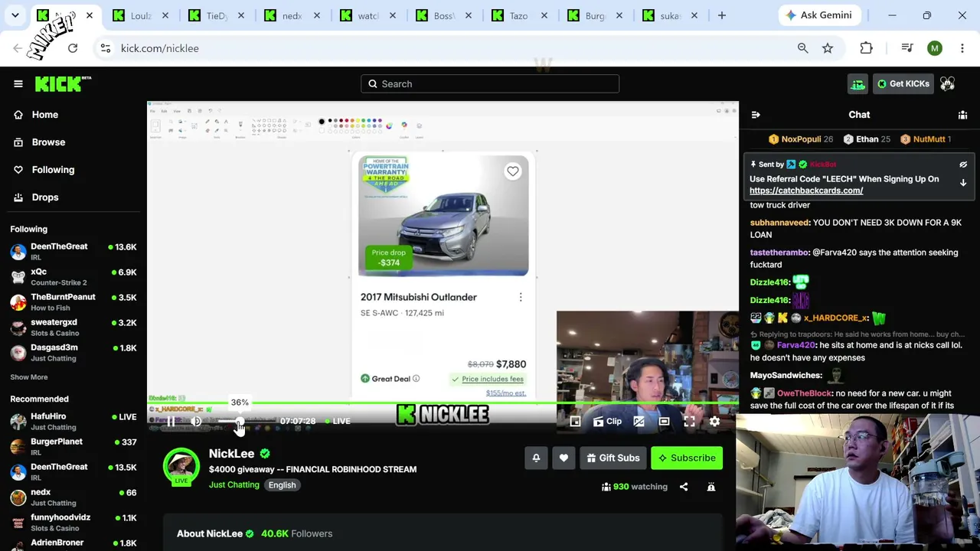This screenshot has width=980, height=551.
Task: Open HafuHiro recommended channel
Action: point(73,422)
